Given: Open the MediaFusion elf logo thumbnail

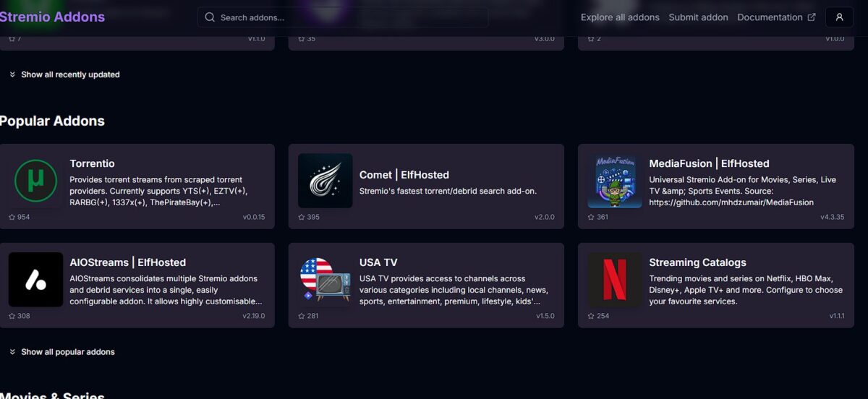Looking at the screenshot, I should tap(615, 181).
